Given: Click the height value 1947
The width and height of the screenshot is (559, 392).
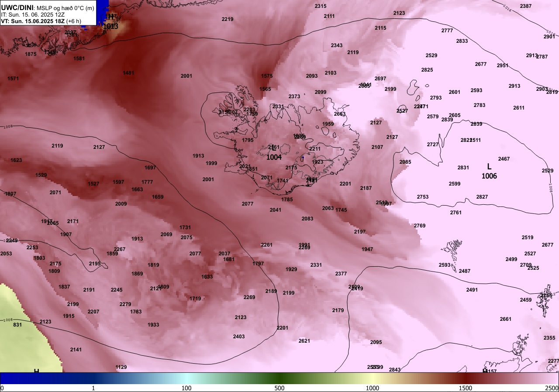Looking at the screenshot, I should (367, 249).
